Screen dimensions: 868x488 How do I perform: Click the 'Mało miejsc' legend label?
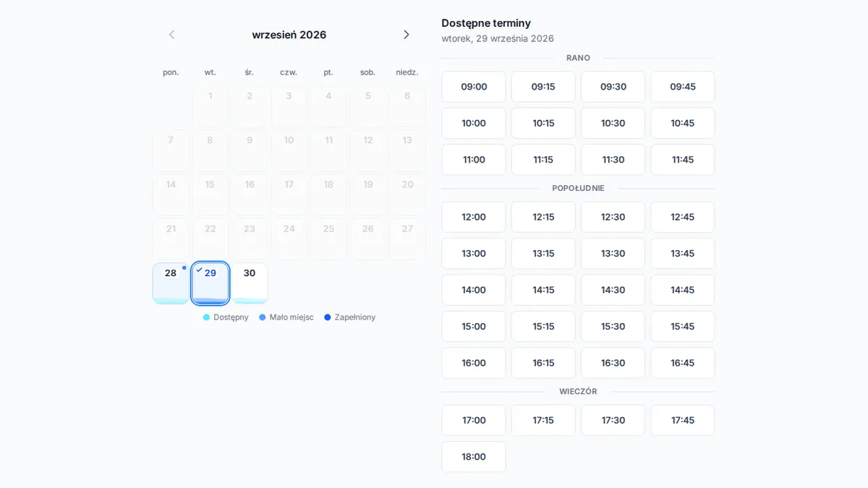click(x=292, y=317)
